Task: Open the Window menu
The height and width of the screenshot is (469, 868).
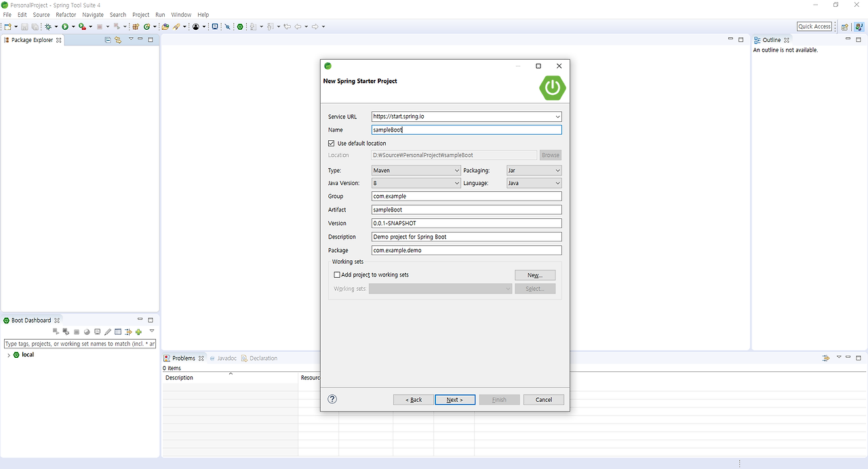Action: tap(181, 14)
